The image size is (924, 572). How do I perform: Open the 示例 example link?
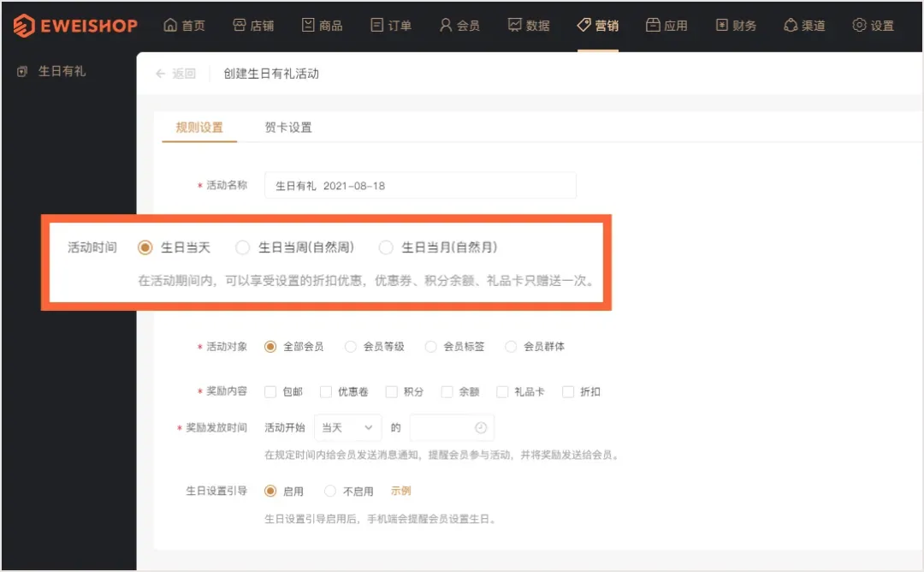coord(400,491)
